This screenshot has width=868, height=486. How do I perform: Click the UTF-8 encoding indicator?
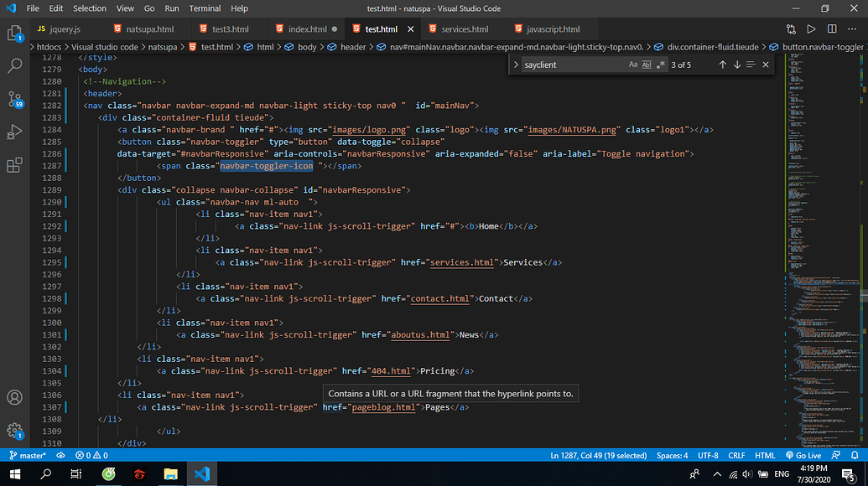click(x=708, y=455)
